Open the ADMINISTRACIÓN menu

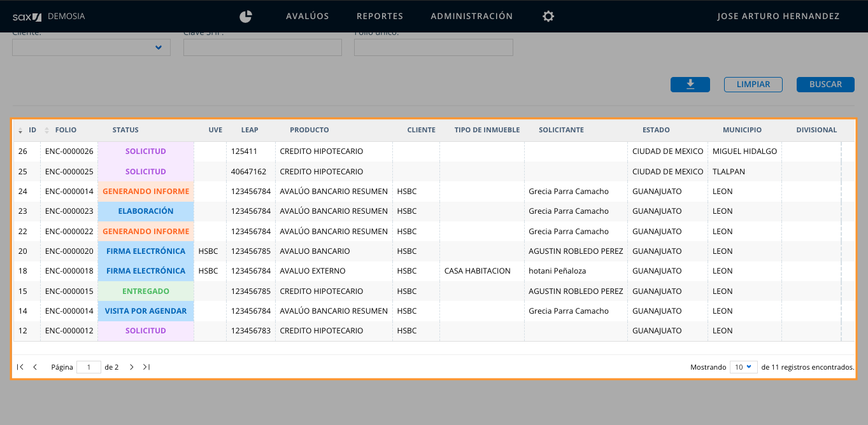tap(472, 17)
